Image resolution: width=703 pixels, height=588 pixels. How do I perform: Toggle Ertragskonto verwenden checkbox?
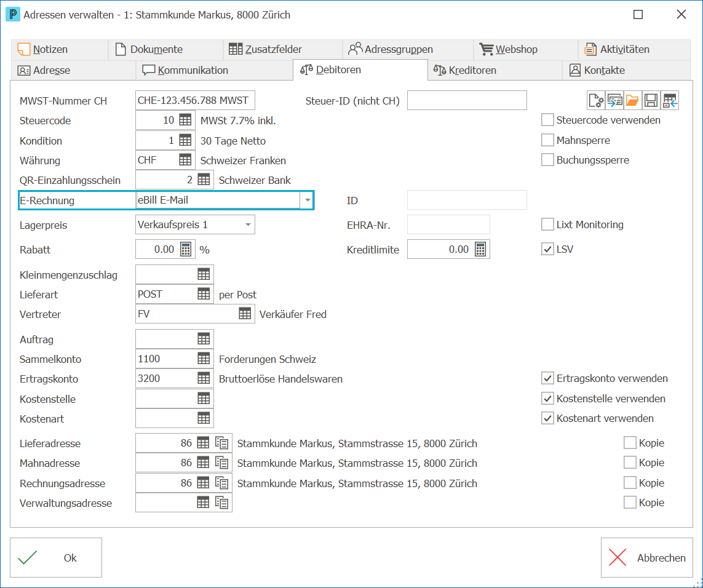pyautogui.click(x=547, y=378)
